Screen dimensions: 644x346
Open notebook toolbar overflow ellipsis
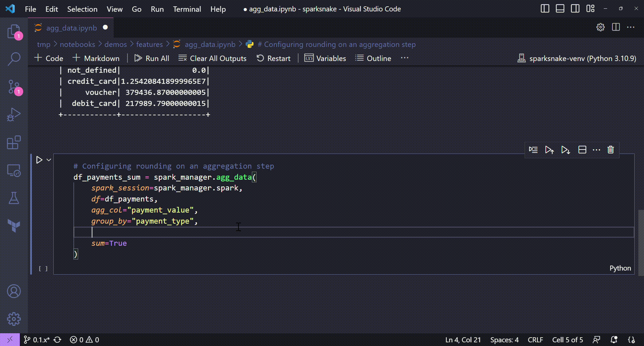[405, 58]
